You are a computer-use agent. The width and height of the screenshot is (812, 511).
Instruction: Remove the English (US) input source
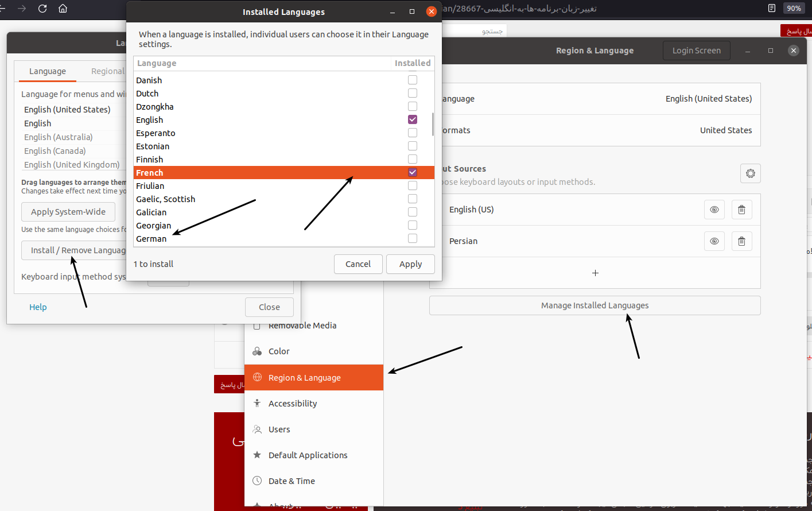pyautogui.click(x=741, y=210)
